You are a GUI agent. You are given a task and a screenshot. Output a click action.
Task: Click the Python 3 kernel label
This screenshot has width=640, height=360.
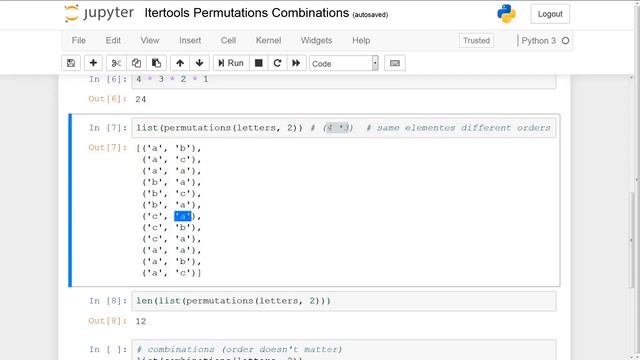tap(538, 41)
